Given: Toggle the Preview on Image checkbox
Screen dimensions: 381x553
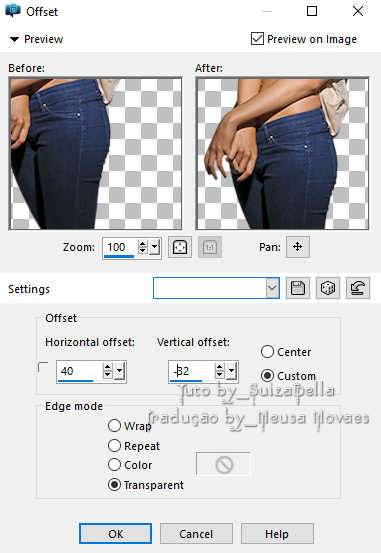Looking at the screenshot, I should click(x=257, y=38).
